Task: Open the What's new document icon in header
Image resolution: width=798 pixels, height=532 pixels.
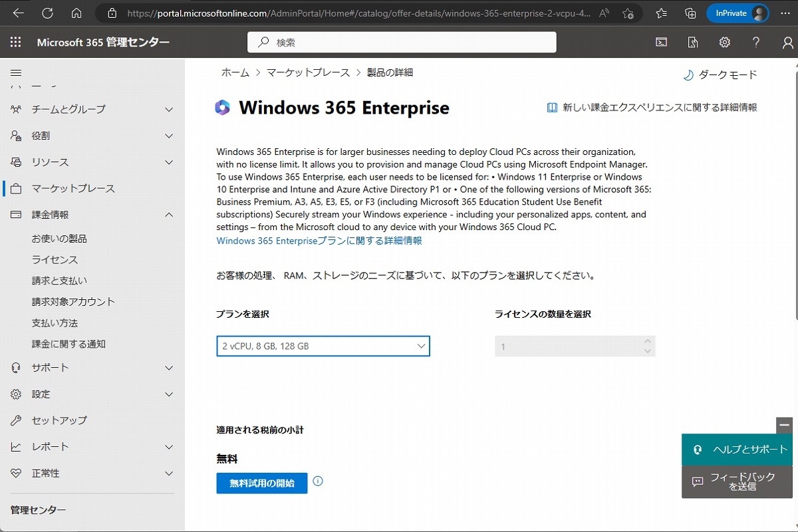Action: (693, 43)
